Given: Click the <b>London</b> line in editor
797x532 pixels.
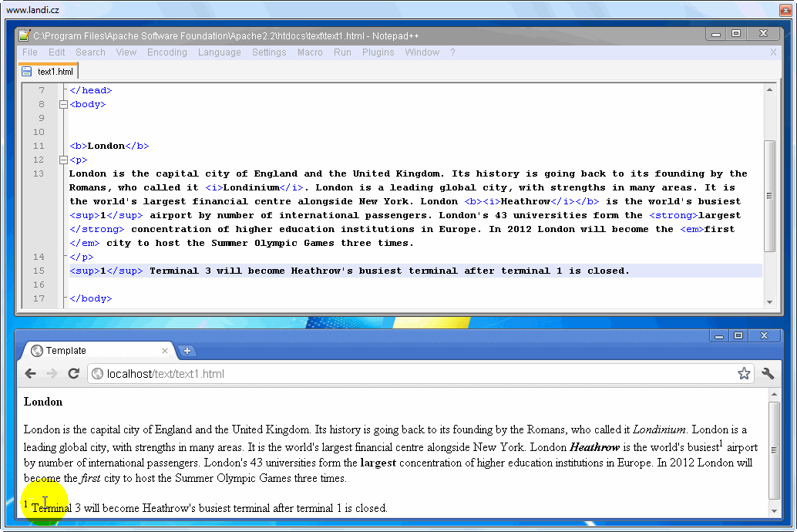Looking at the screenshot, I should (x=109, y=146).
